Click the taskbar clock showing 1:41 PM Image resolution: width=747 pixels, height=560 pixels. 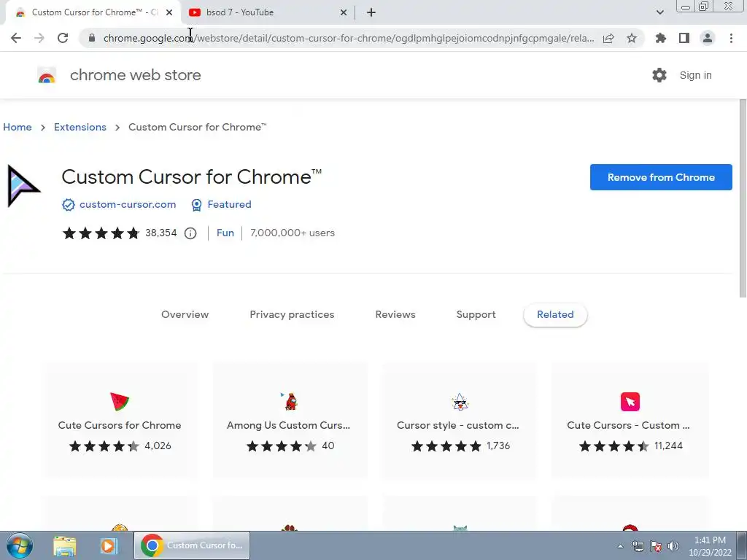point(710,546)
